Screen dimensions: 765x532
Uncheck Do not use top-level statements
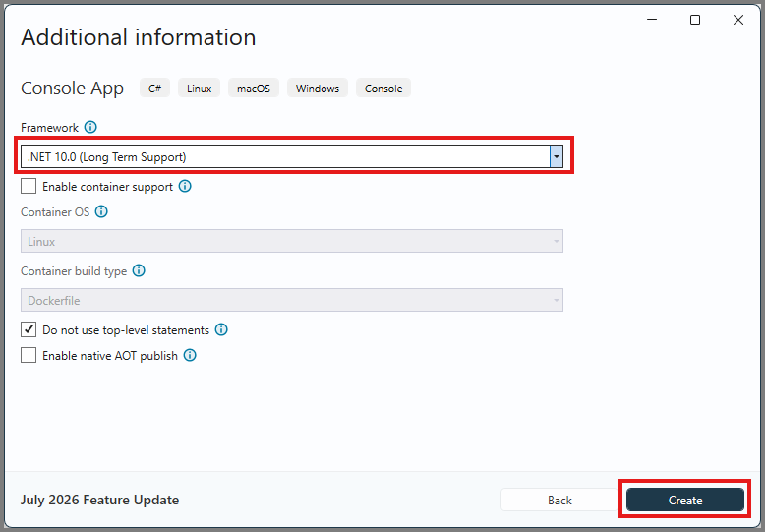[29, 330]
